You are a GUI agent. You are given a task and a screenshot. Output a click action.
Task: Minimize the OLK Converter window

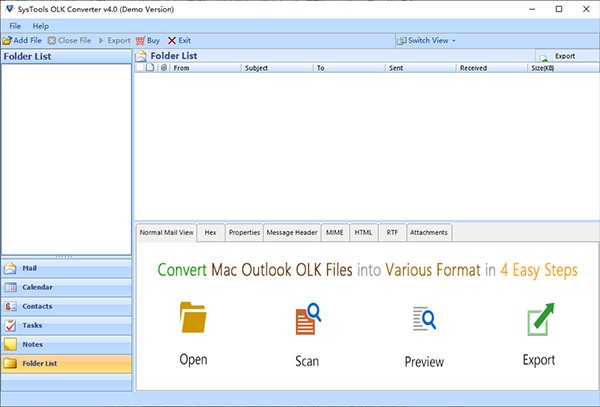pos(532,9)
